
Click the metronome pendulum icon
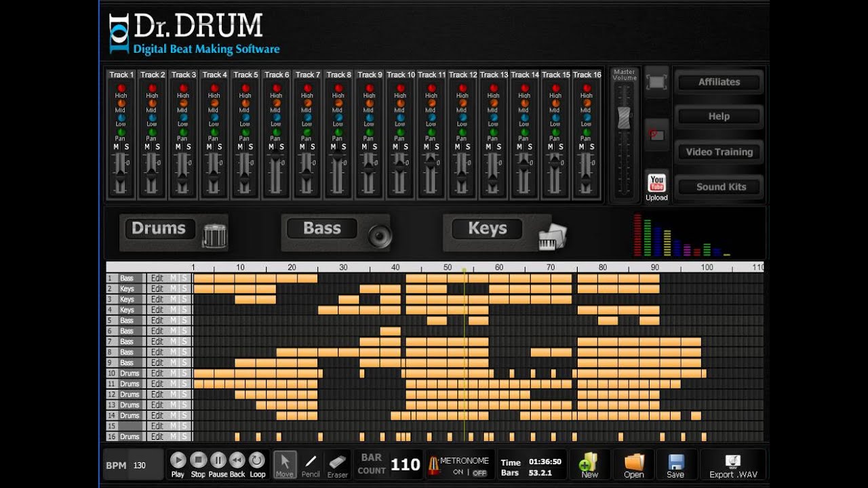coord(433,465)
